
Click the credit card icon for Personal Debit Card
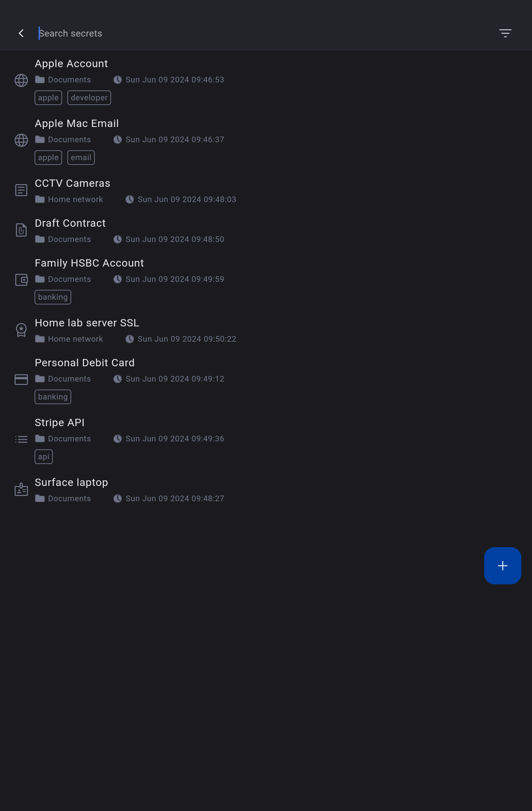(x=21, y=379)
